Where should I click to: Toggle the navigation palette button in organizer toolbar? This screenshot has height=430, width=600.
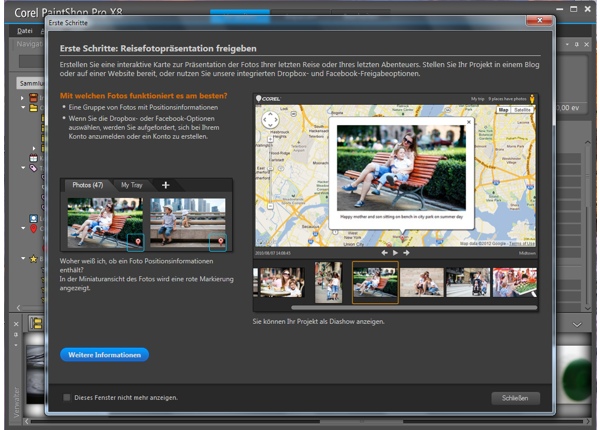pyautogui.click(x=36, y=324)
